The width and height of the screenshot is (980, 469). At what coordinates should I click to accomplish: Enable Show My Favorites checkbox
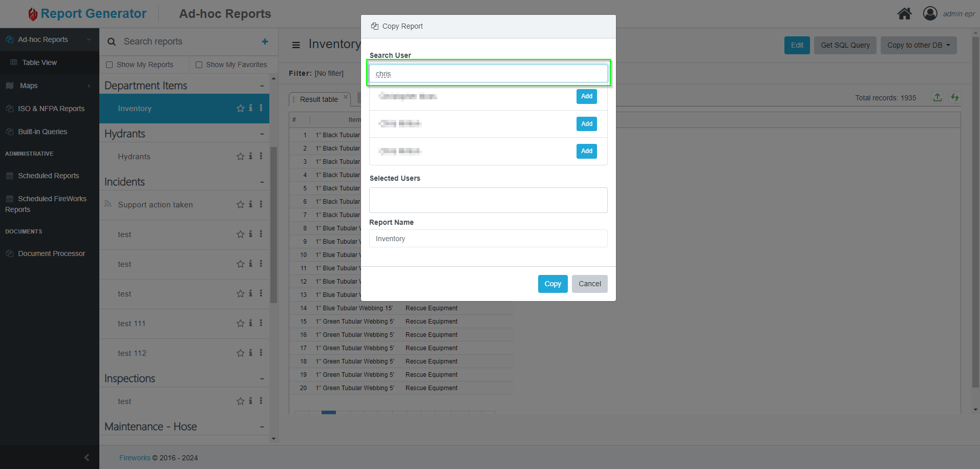click(x=199, y=65)
